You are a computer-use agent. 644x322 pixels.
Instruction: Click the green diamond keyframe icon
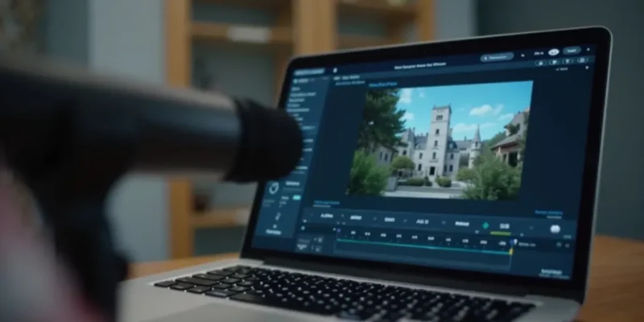pos(485,225)
